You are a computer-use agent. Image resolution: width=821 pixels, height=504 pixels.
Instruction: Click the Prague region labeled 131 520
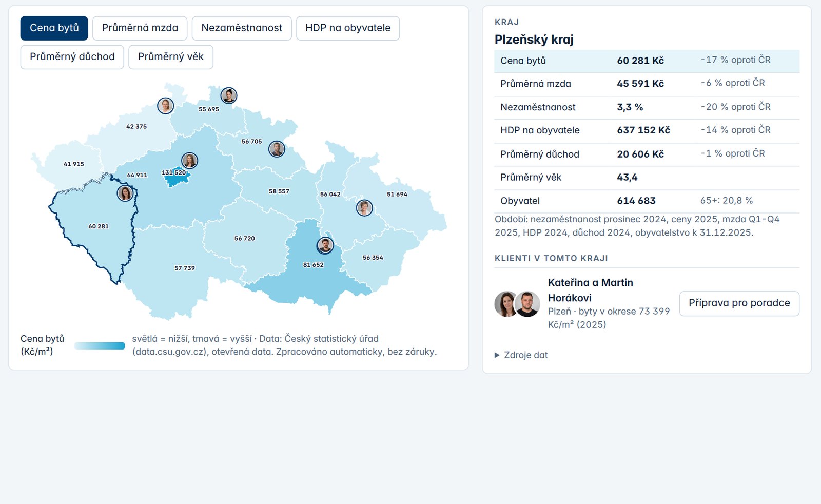177,179
